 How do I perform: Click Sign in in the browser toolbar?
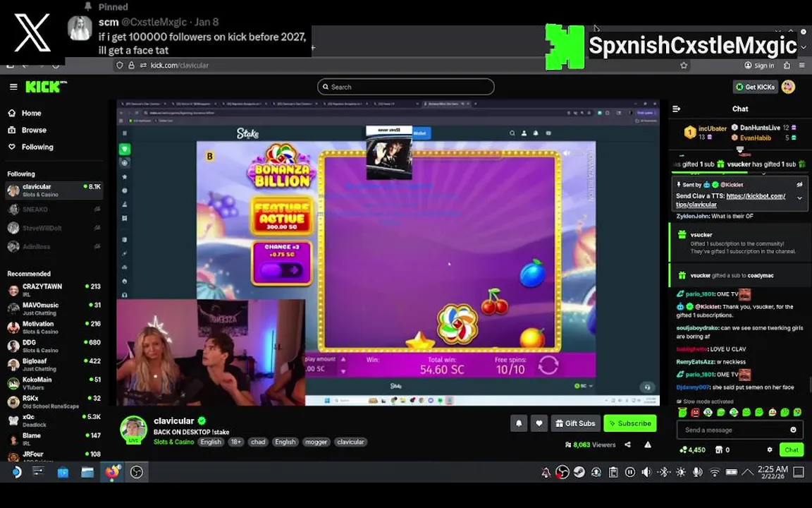[x=759, y=66]
